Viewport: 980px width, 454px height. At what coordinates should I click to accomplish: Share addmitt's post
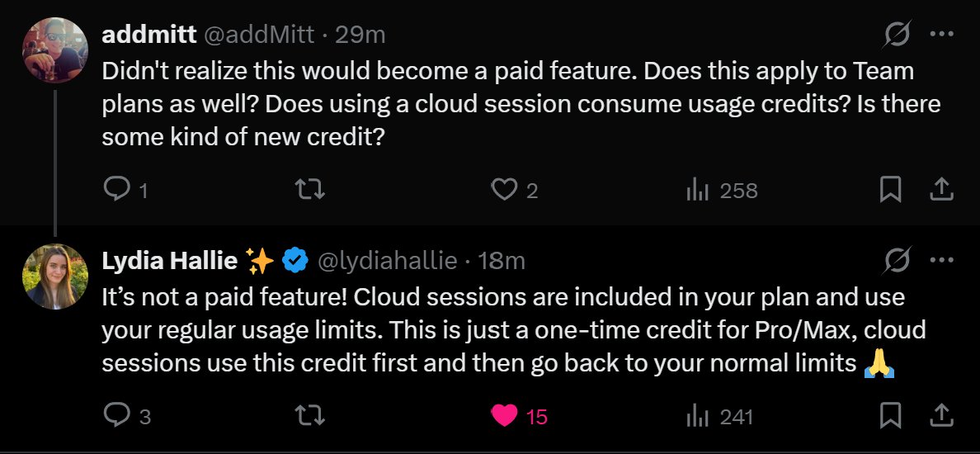pyautogui.click(x=940, y=190)
